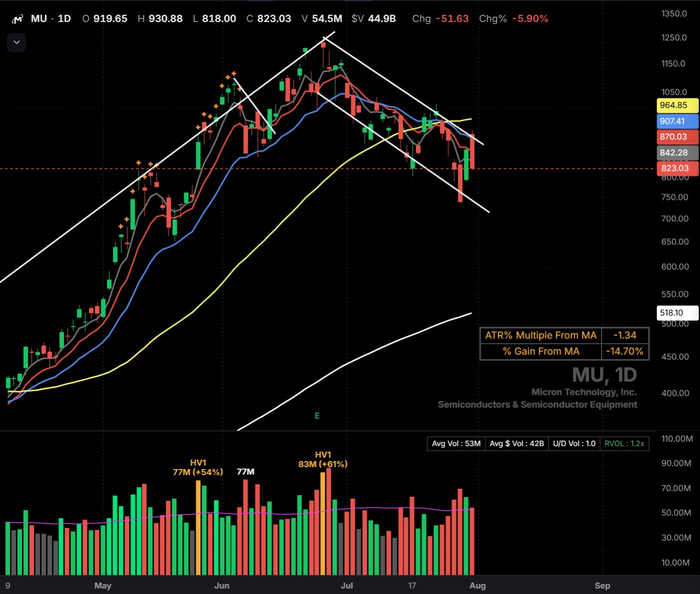Collapse the legend using the chevron button
Viewport: 700px width, 594px height.
point(16,42)
